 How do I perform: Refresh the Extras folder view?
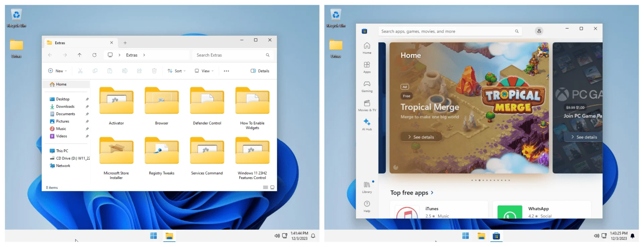tap(94, 55)
